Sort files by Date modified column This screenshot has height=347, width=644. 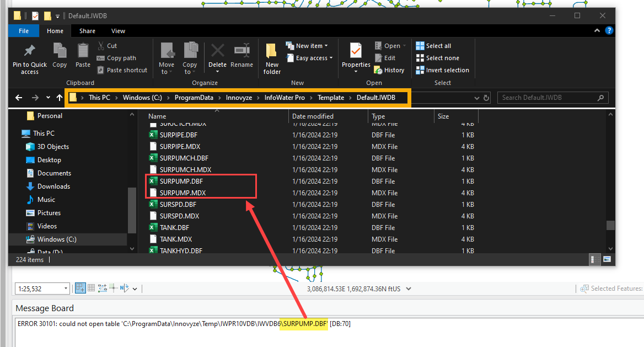click(x=313, y=116)
